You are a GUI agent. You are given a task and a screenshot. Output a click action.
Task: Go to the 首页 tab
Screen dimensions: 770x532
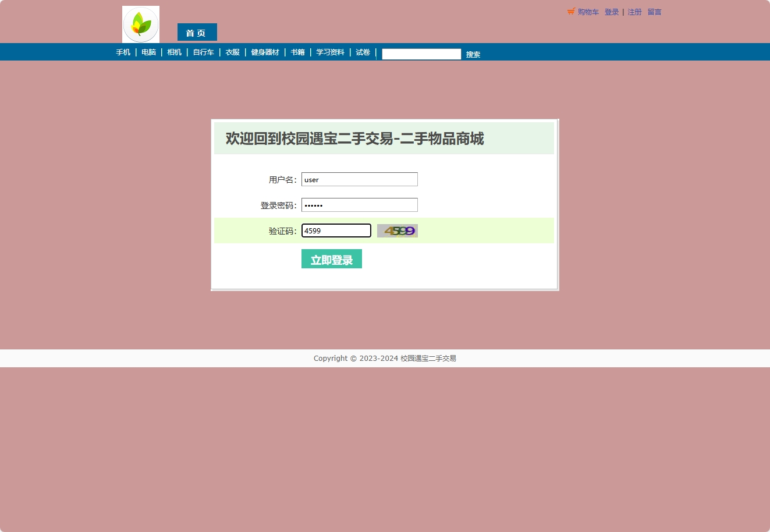[x=197, y=33]
